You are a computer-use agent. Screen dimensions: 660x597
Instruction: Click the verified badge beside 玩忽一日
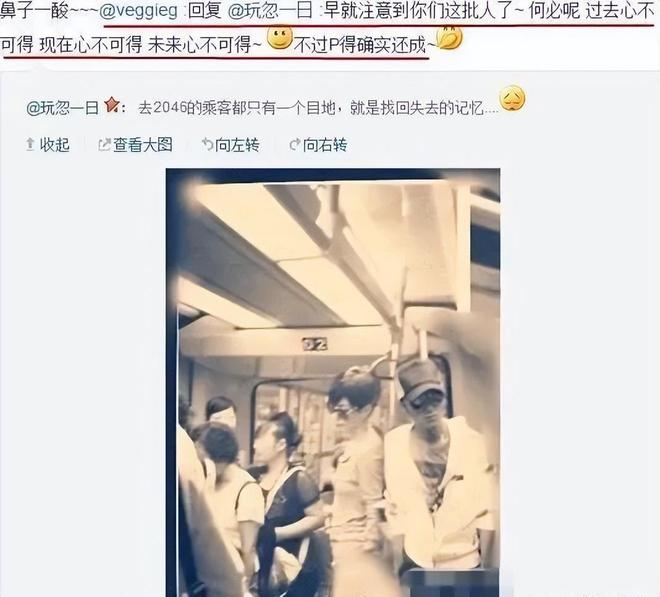click(x=112, y=105)
